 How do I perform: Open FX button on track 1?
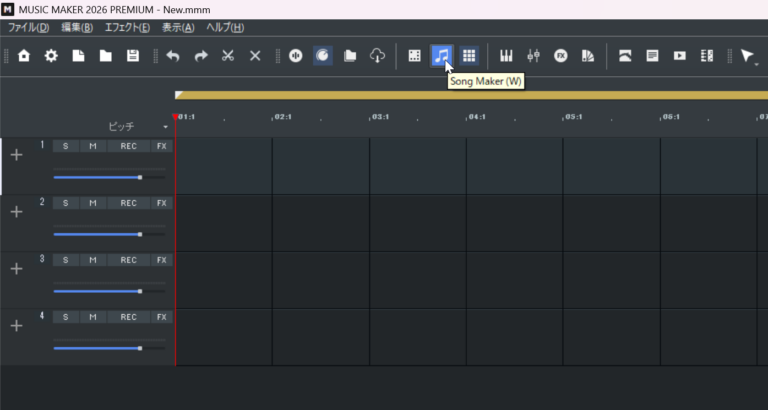(162, 146)
